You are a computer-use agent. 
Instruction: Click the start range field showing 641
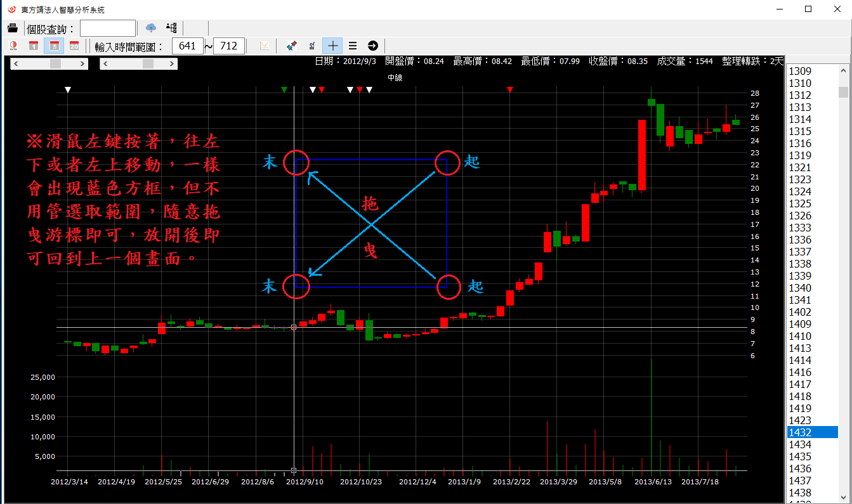(x=188, y=46)
